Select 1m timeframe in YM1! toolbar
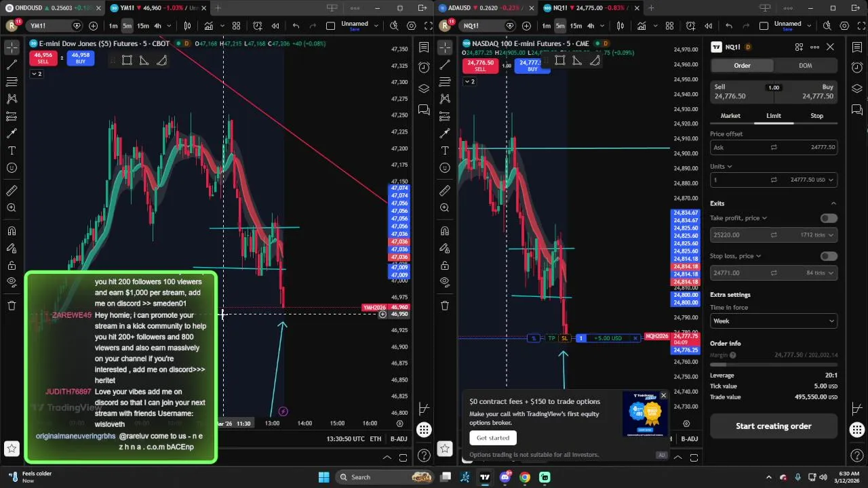Viewport: 868px width, 488px height. click(x=113, y=26)
